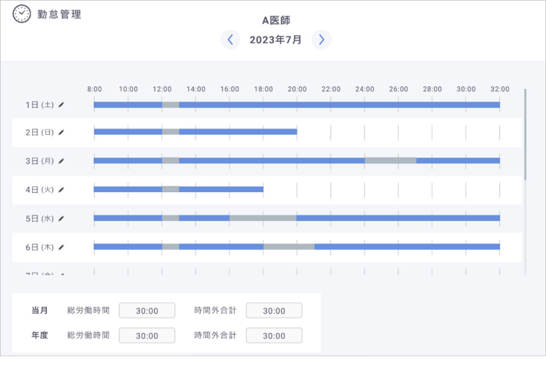The height and width of the screenshot is (392, 546).
Task: Edit the 5日 (水) row pencil
Action: tap(61, 219)
